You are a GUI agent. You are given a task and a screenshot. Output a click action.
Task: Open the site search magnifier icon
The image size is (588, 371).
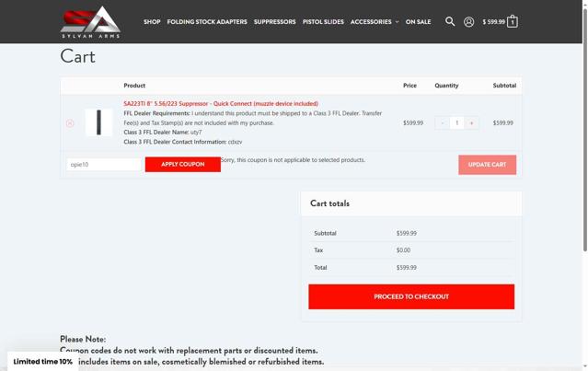[450, 21]
